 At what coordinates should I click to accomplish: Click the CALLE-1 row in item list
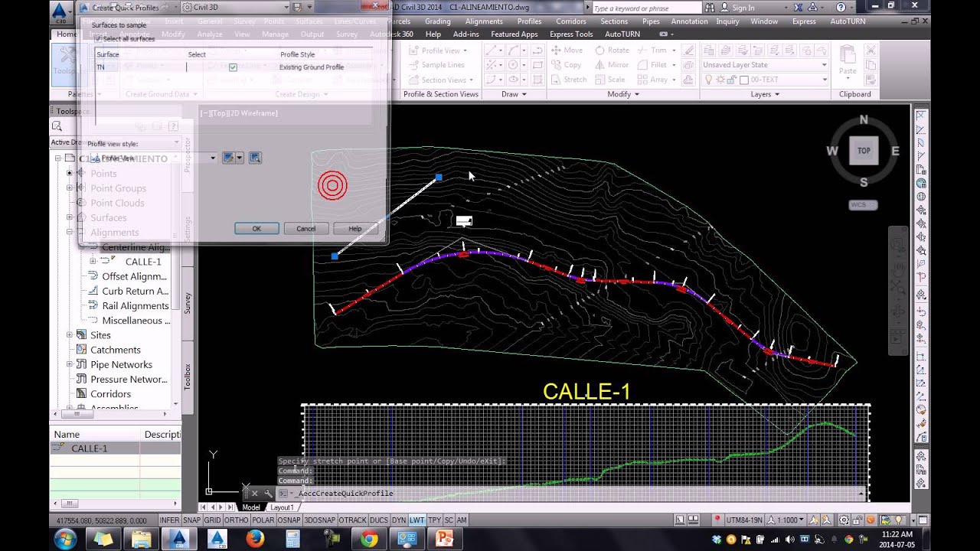point(116,448)
